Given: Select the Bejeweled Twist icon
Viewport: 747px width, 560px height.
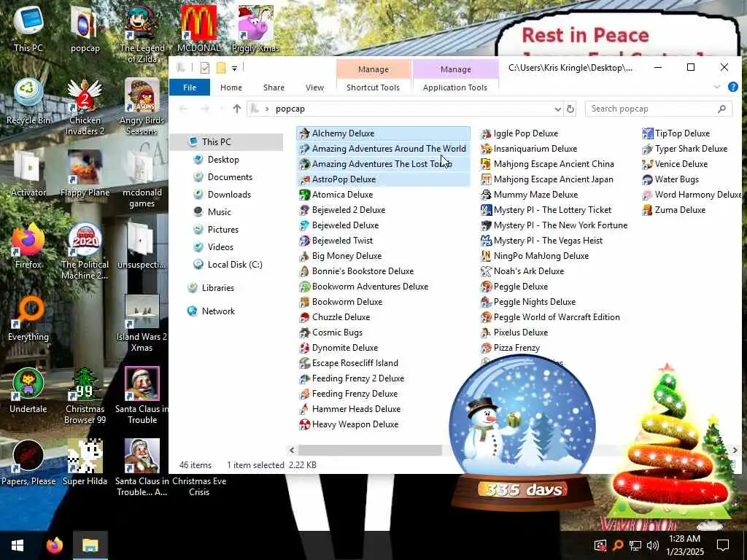Looking at the screenshot, I should click(x=304, y=241).
